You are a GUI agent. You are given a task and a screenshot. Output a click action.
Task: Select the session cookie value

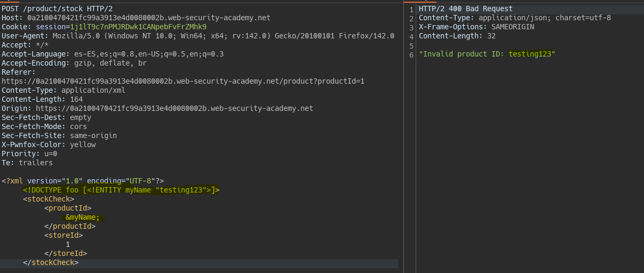[138, 27]
